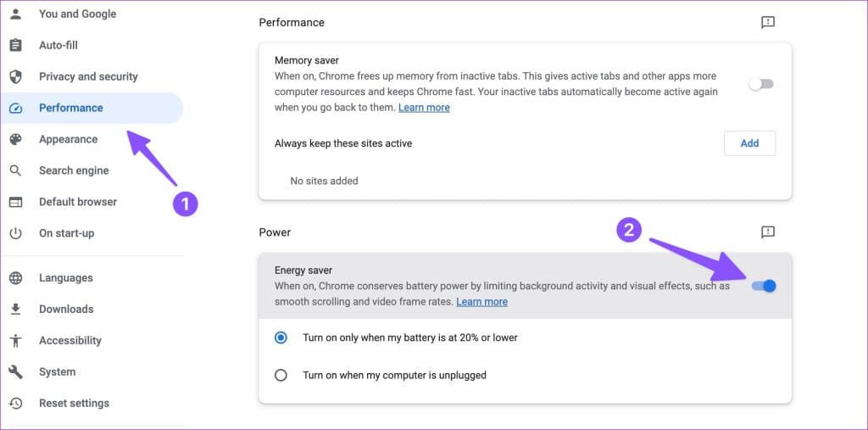The height and width of the screenshot is (430, 868).
Task: Click the Downloads arrow icon
Action: (15, 310)
